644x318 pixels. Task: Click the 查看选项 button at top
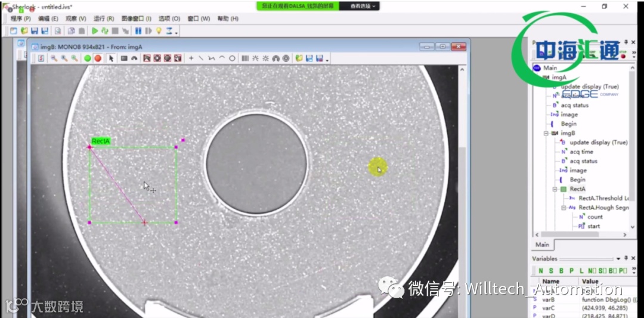[x=363, y=6]
